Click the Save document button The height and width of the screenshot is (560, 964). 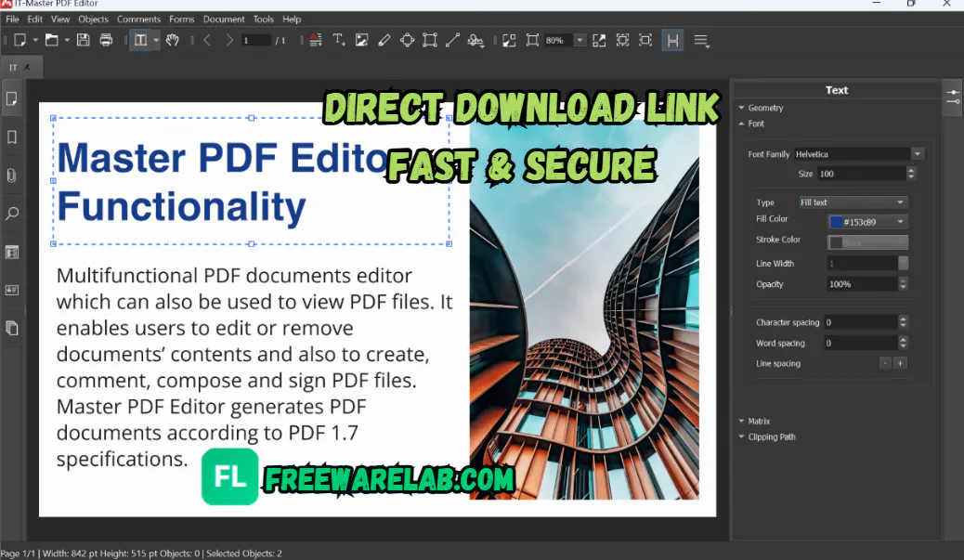coord(83,40)
